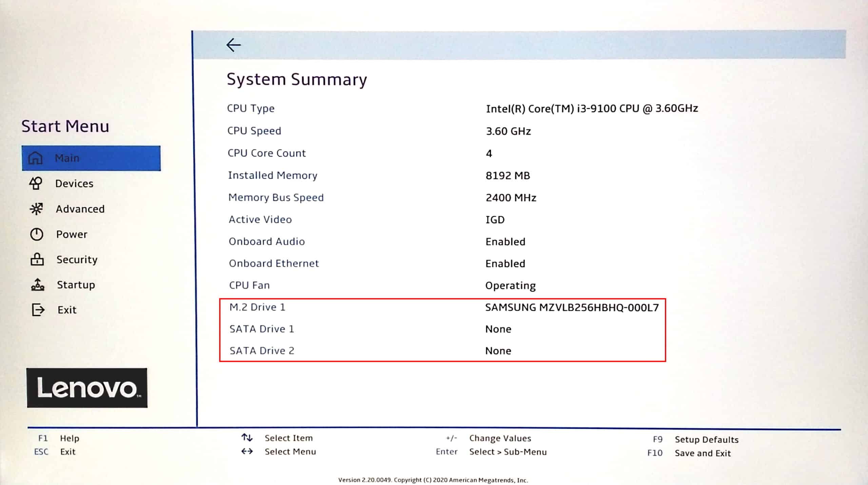Select the M.2 Drive 1 row

pos(257,307)
